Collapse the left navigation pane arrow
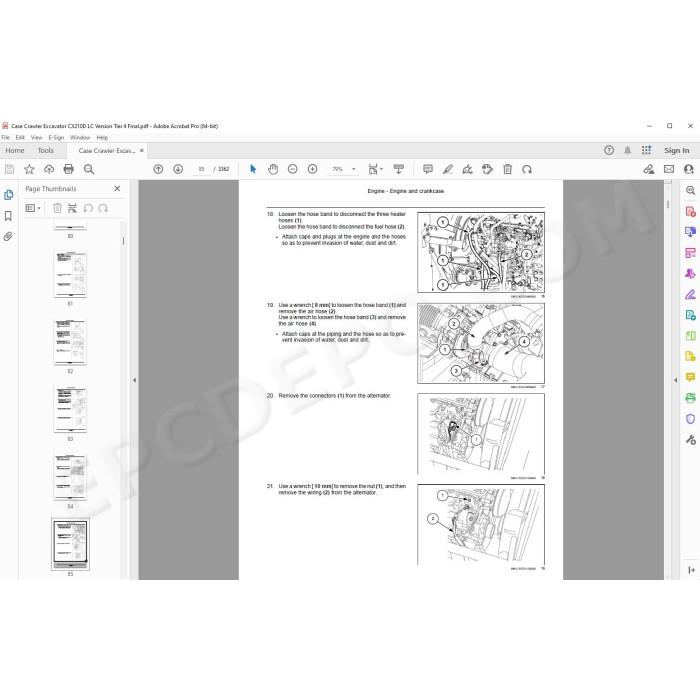This screenshot has width=700, height=700. (134, 380)
